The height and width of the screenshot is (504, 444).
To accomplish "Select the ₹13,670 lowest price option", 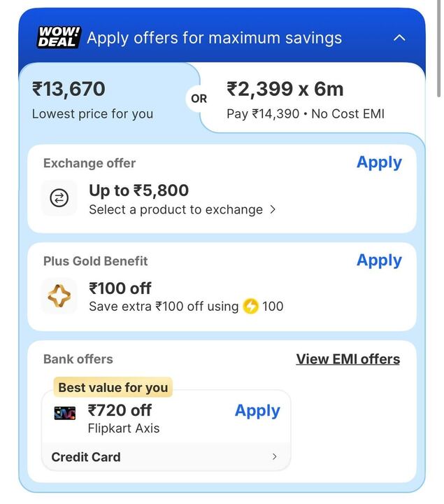I will coord(92,99).
